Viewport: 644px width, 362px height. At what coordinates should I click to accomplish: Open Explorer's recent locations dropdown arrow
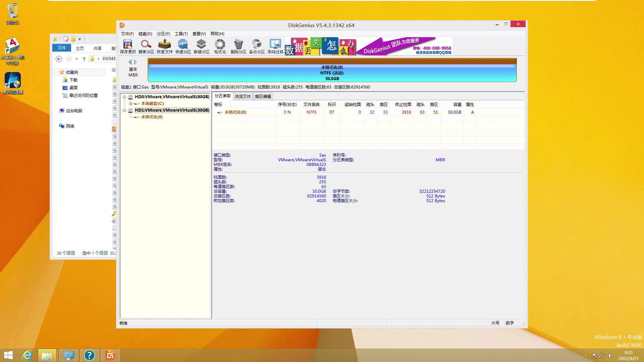point(76,59)
